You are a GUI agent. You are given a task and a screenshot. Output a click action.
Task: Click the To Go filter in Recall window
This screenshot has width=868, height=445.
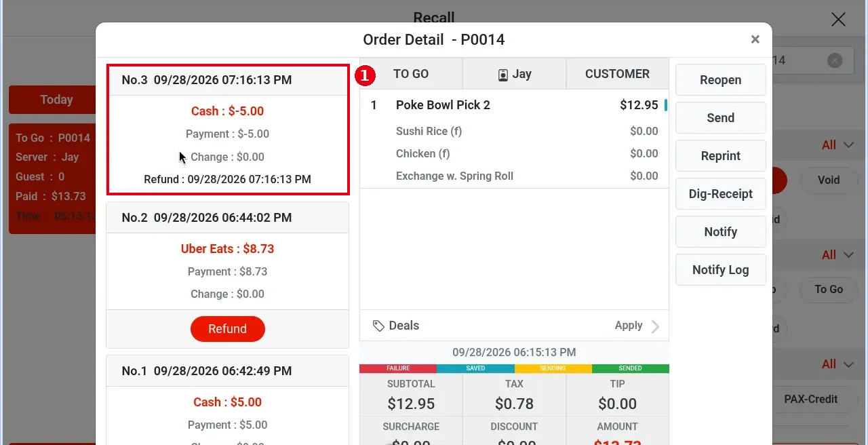(828, 290)
